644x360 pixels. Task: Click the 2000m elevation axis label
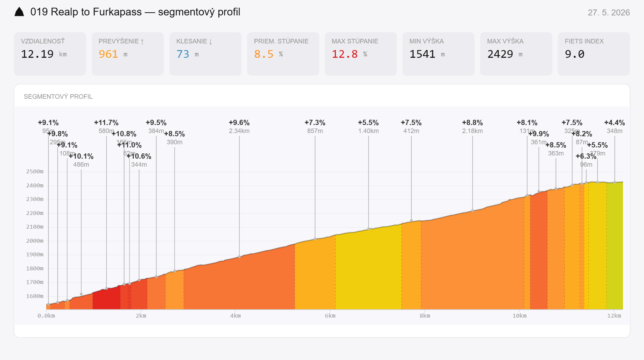tap(35, 241)
